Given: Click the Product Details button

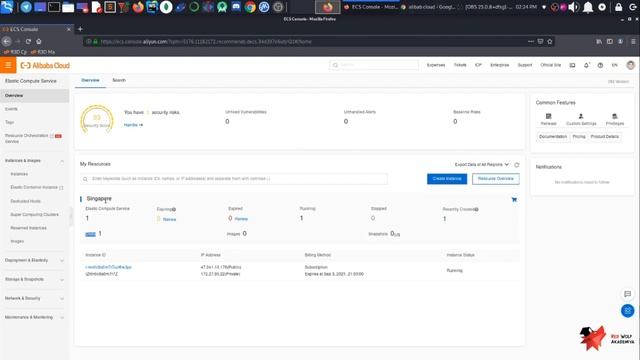Looking at the screenshot, I should coord(604,137).
